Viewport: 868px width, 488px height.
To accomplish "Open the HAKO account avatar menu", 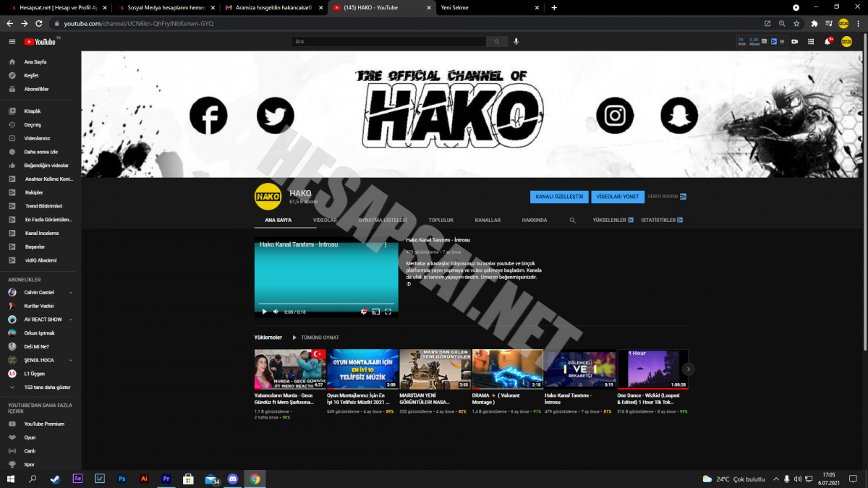I will click(x=846, y=42).
